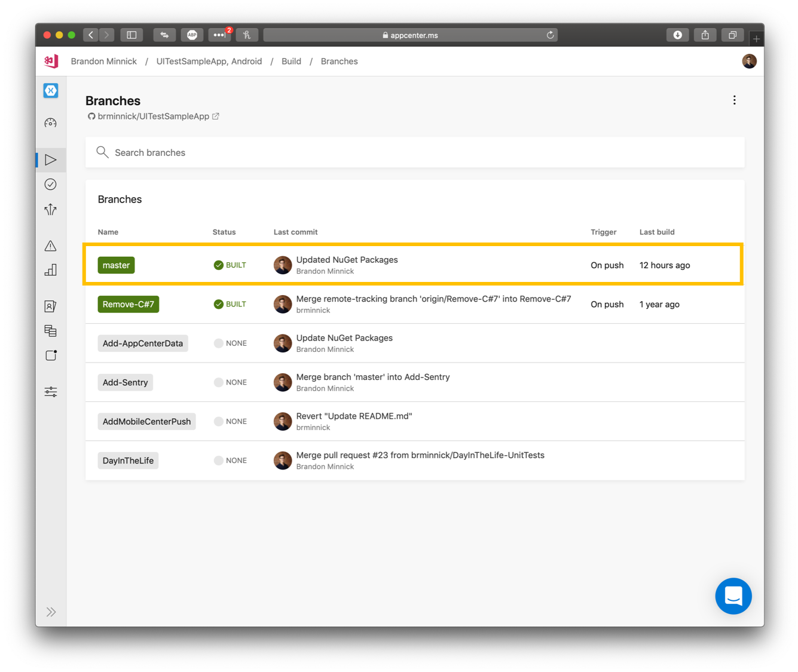Open the AddMobileCenterPush branch
Screen dimensions: 798x672
point(146,422)
